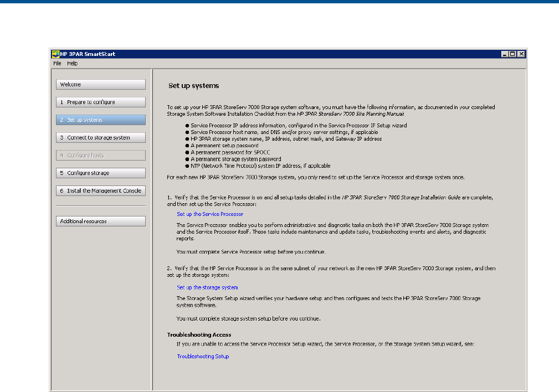
Task: Select step 2 Set up systems
Action: pos(101,120)
